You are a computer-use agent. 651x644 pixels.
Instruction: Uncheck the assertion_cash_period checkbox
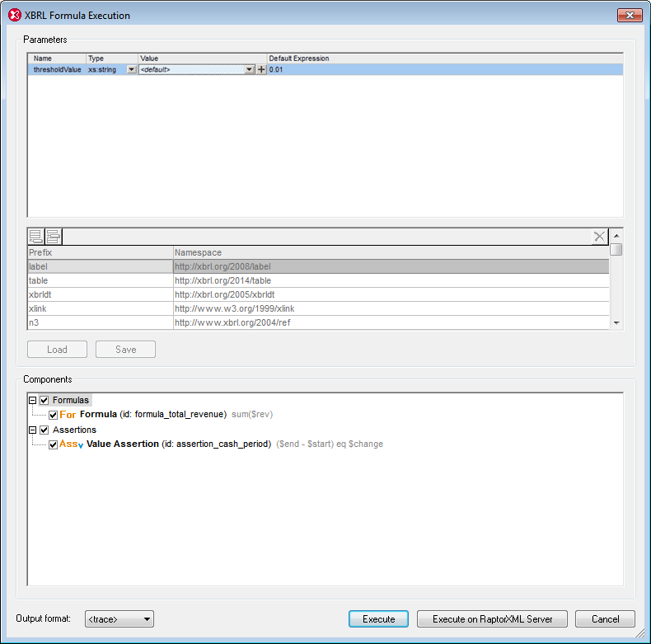(53, 444)
